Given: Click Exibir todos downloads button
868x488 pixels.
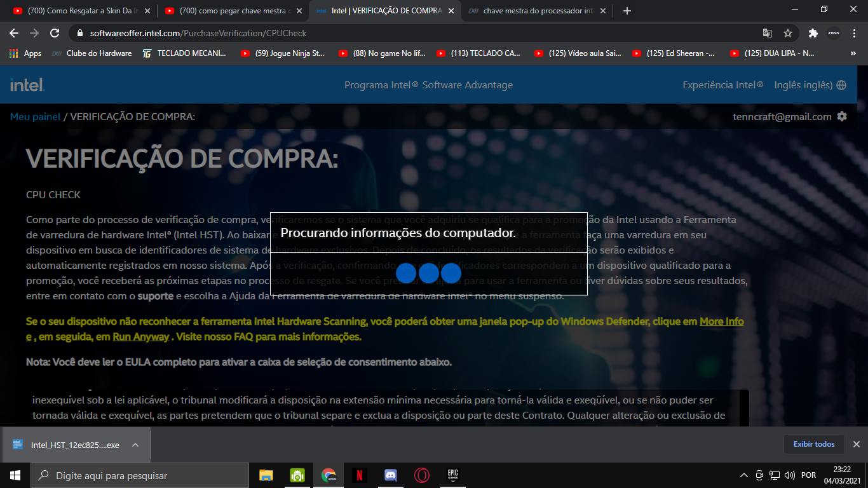Looking at the screenshot, I should click(x=814, y=444).
